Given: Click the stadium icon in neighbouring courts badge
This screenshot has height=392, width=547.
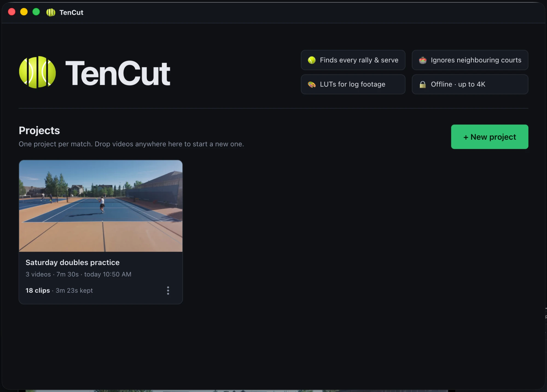Looking at the screenshot, I should tap(423, 60).
